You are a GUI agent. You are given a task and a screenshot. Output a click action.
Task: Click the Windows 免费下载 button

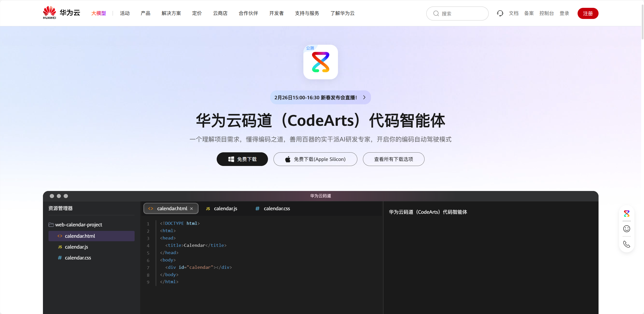[x=242, y=159]
